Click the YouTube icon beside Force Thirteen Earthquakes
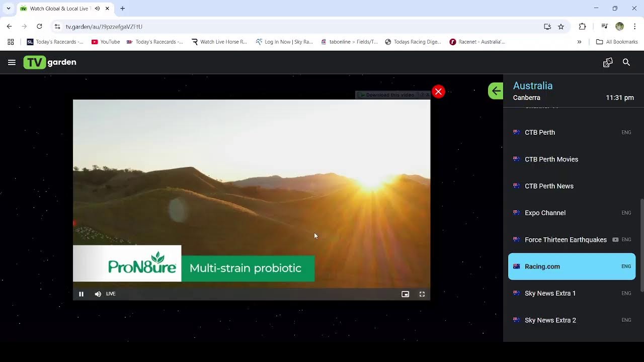 pyautogui.click(x=615, y=240)
